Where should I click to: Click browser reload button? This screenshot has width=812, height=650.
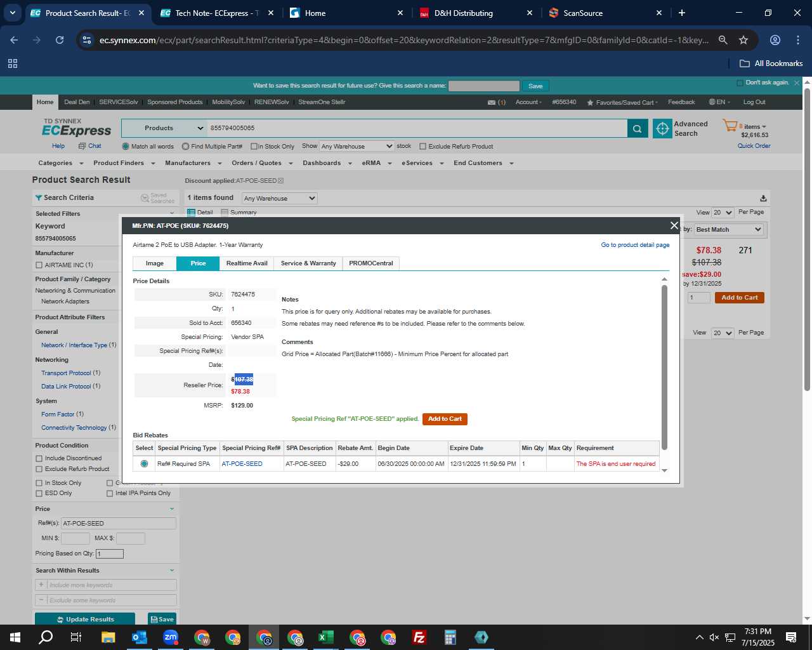coord(60,40)
